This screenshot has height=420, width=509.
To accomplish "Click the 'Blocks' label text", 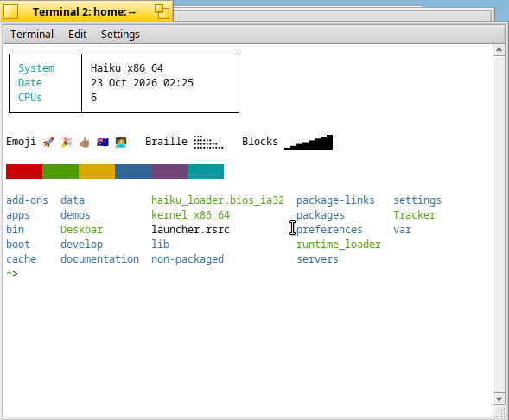I will pos(260,142).
